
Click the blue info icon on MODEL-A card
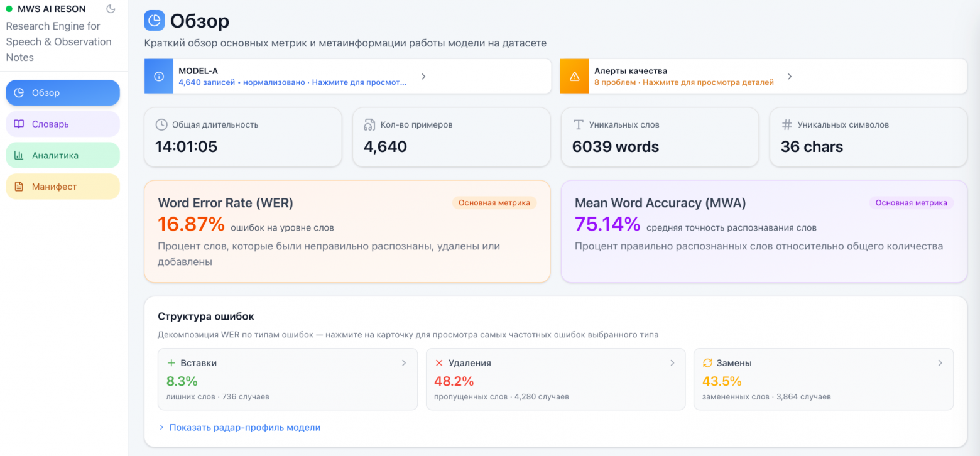pos(159,76)
